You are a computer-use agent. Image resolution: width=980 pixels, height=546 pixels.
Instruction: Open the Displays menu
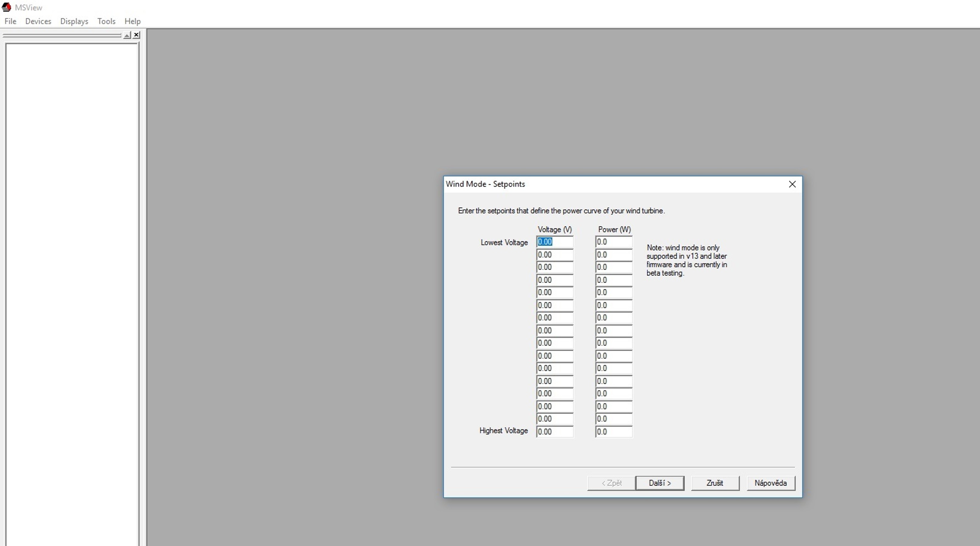click(x=74, y=21)
